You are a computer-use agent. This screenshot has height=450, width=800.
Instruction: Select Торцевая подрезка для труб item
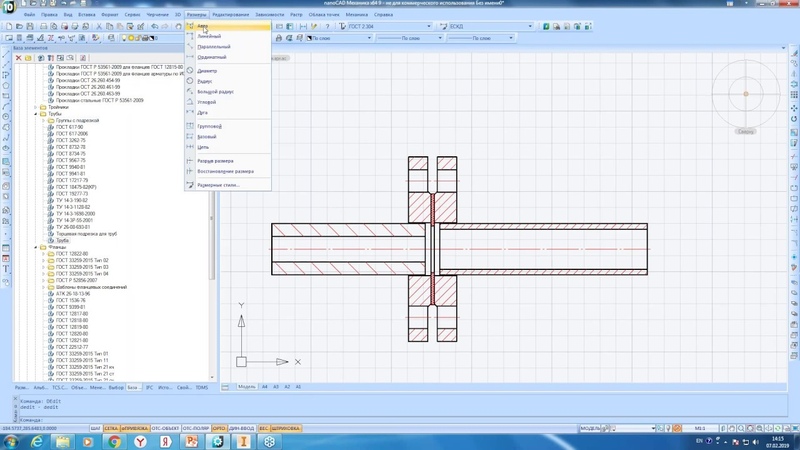click(86, 234)
